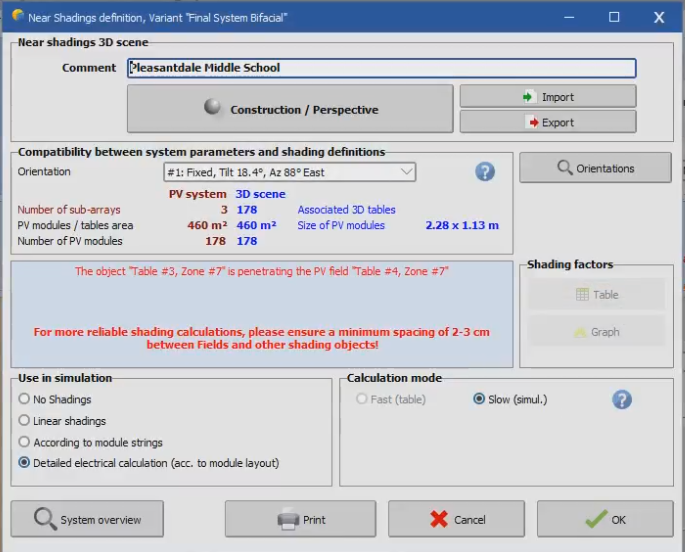
Task: Click the 'Size of PV modules' label
Action: click(341, 225)
